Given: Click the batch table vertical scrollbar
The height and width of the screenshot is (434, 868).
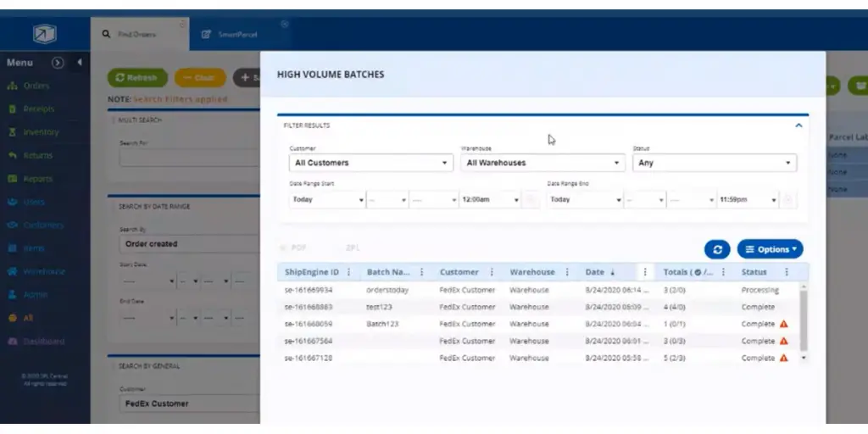Looking at the screenshot, I should [804, 320].
